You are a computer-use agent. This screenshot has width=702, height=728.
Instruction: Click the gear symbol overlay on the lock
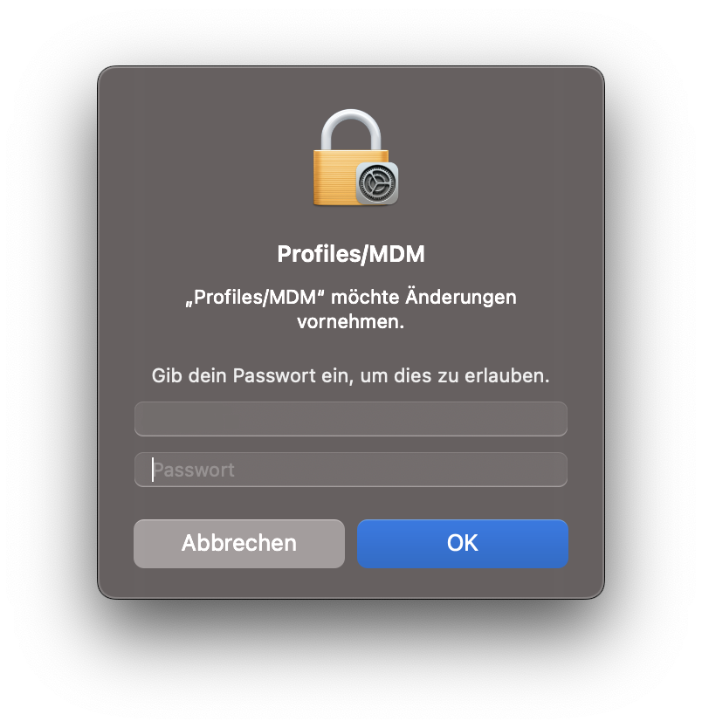click(378, 183)
